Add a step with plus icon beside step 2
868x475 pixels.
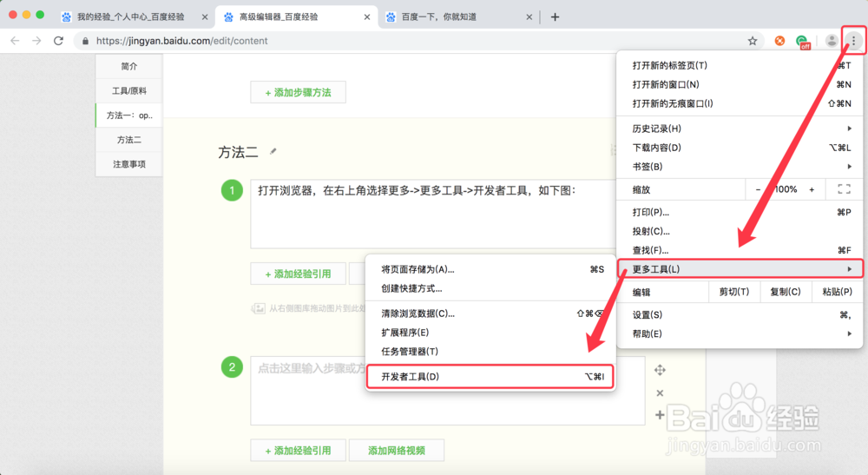coord(660,415)
